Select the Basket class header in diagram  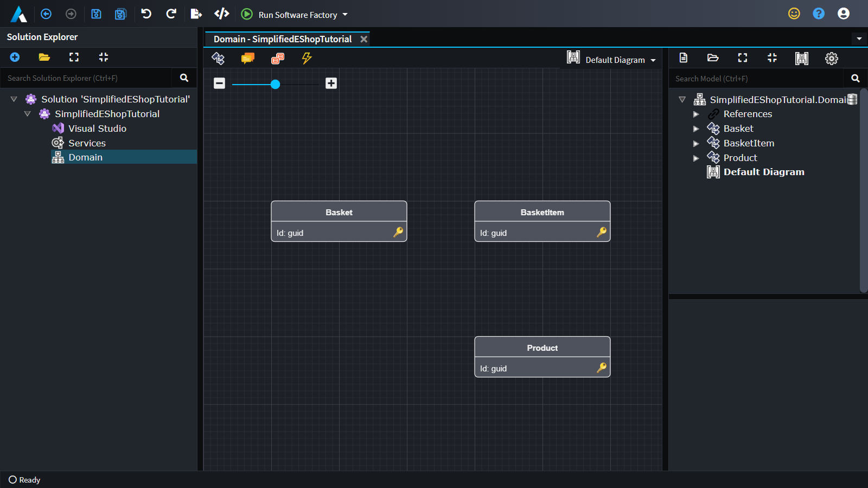[x=339, y=212]
